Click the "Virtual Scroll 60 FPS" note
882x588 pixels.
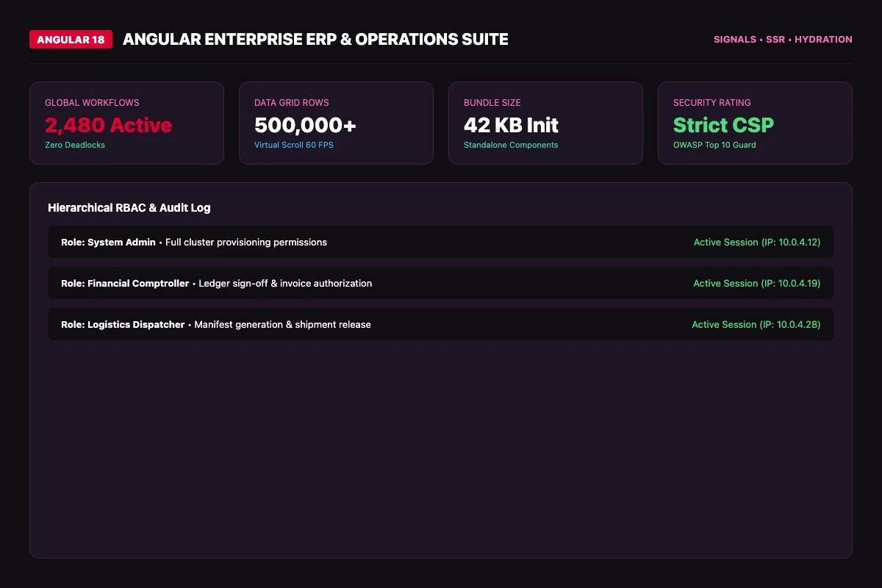pos(294,145)
